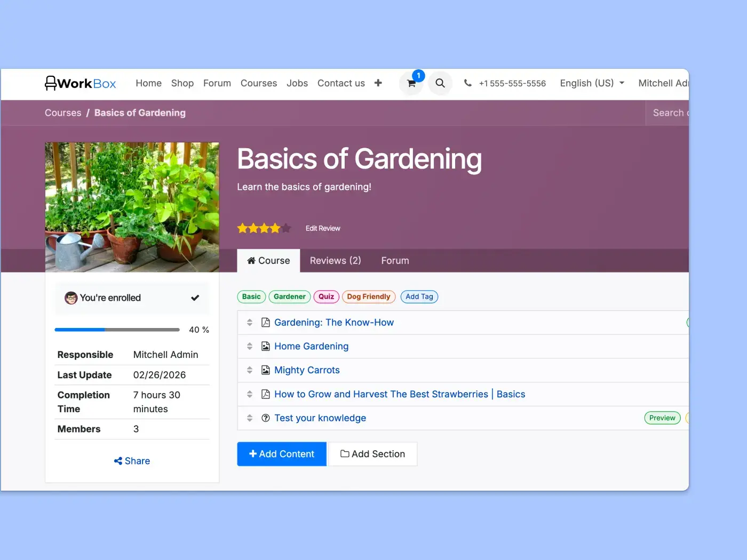The image size is (747, 560).
Task: Click the Add Section button
Action: click(373, 454)
